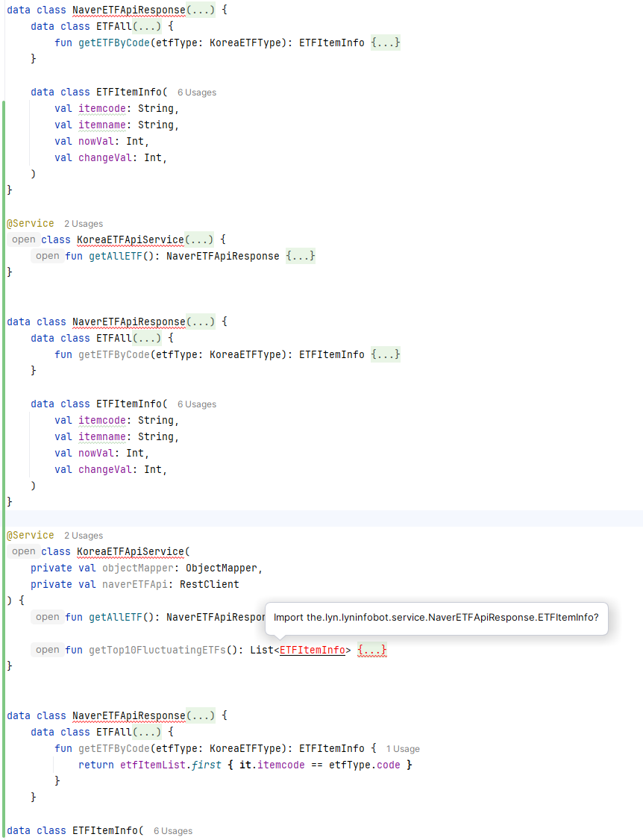Unfold the visible getAllETF {...} body
This screenshot has width=643, height=840.
pos(301,257)
